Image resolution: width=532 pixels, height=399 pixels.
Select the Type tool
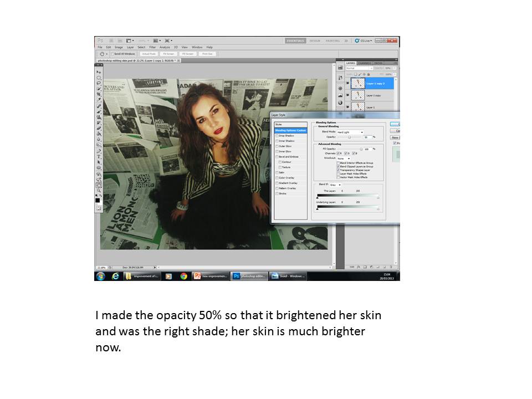[99, 156]
